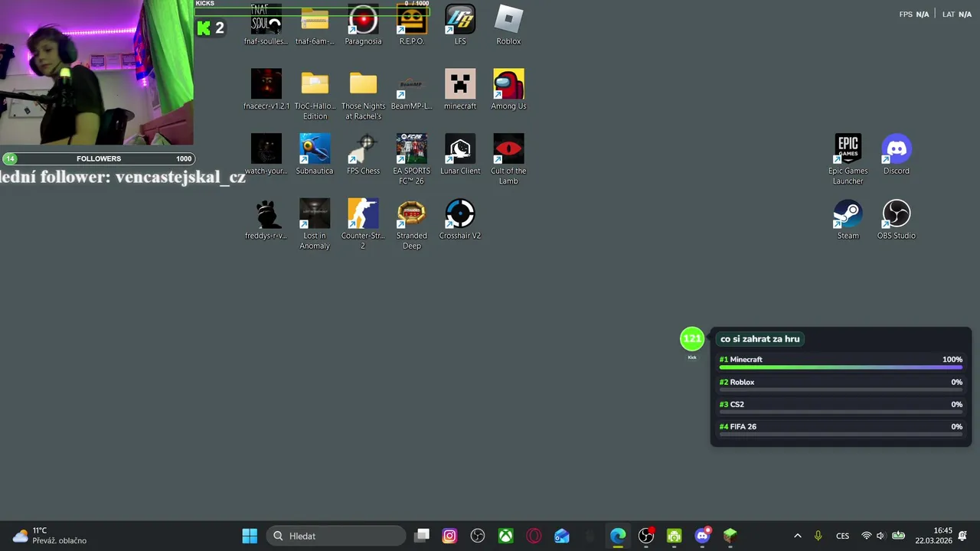
Task: Click the Minecraft poll option
Action: pyautogui.click(x=841, y=363)
